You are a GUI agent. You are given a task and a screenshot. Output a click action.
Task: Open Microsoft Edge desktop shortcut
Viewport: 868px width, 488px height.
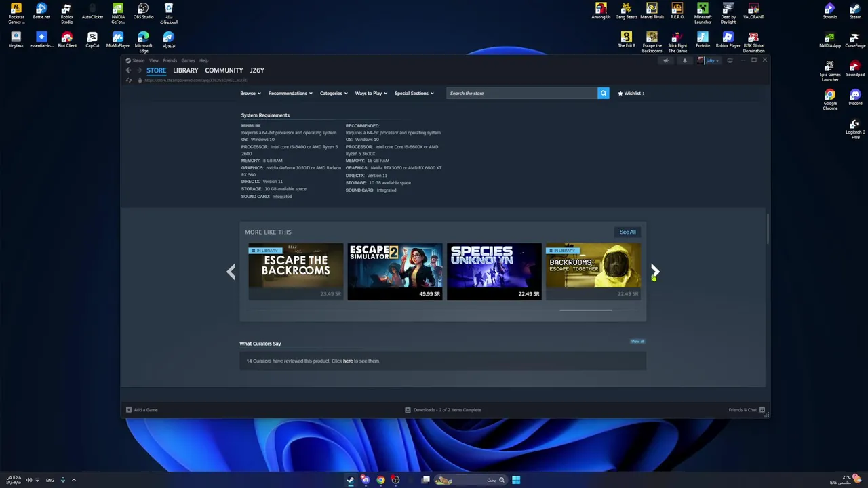coord(143,41)
